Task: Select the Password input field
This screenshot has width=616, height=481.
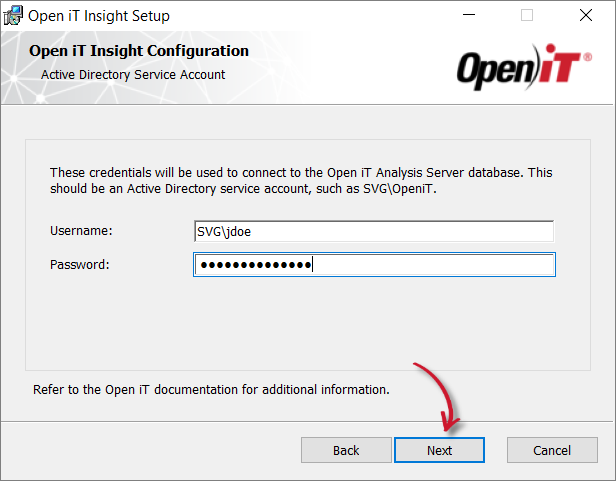Action: (x=374, y=264)
